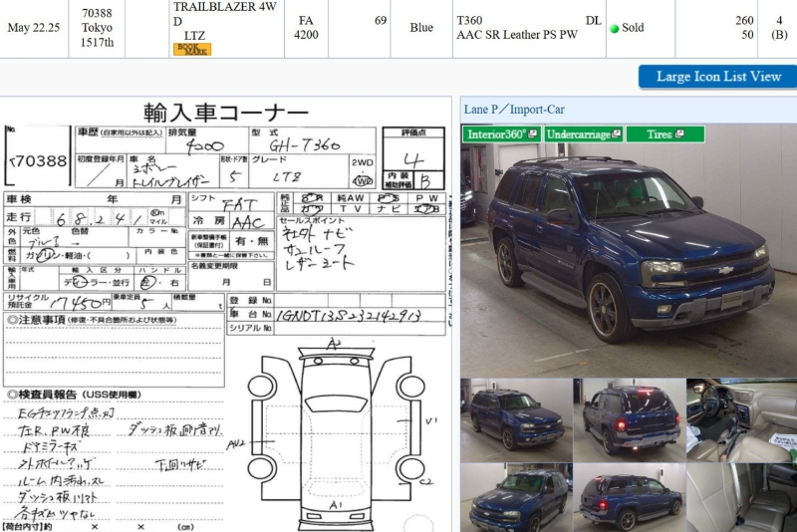
Task: Click the grade 4 (B) cell
Action: pyautogui.click(x=778, y=27)
